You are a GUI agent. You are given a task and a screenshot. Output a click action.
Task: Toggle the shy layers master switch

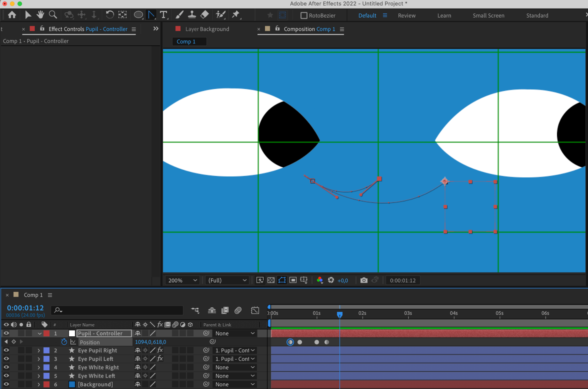pos(212,310)
